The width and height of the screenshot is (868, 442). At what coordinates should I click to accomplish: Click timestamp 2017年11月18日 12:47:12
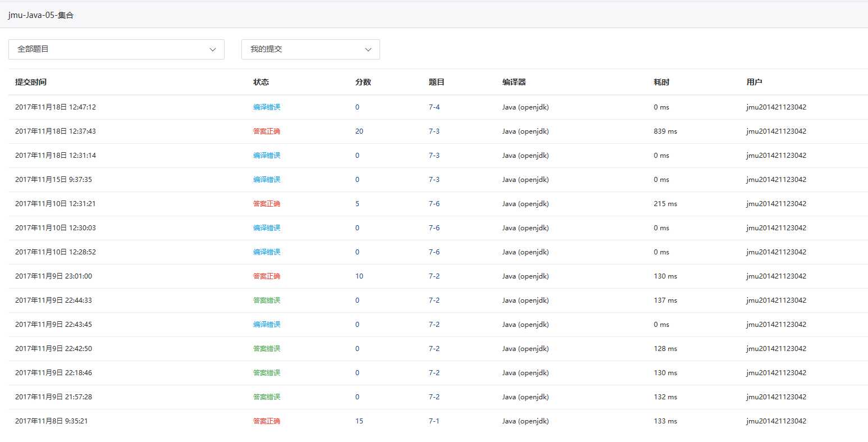[56, 107]
